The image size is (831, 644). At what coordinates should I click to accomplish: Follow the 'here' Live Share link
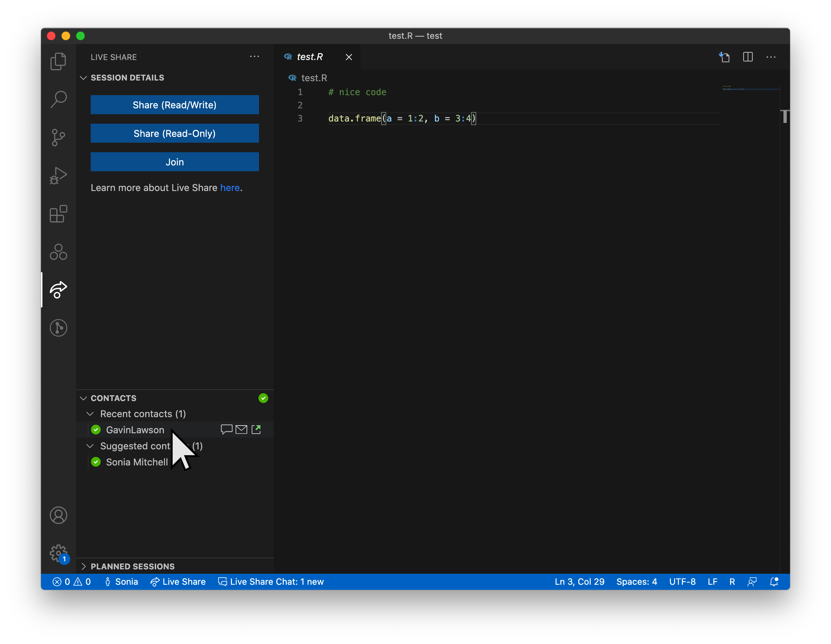(230, 188)
